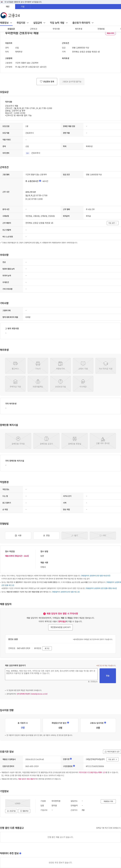Click the heart 관심정보 등록 button
The height and width of the screenshot is (868, 121).
(x=47, y=82)
